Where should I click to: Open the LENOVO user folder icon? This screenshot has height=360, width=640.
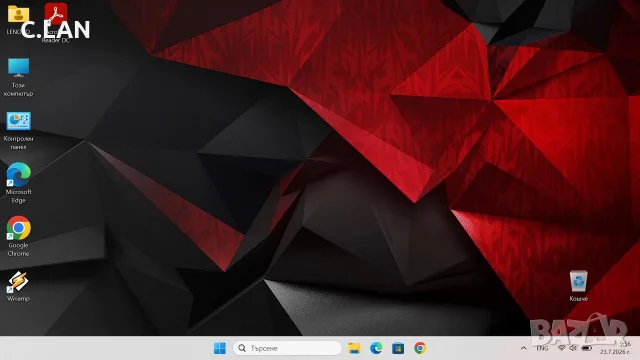(x=18, y=14)
